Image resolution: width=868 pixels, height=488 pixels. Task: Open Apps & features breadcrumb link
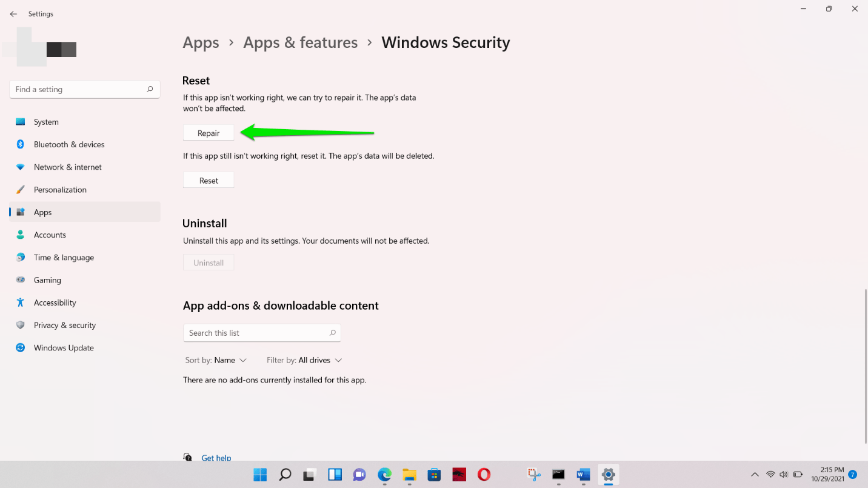(x=300, y=42)
